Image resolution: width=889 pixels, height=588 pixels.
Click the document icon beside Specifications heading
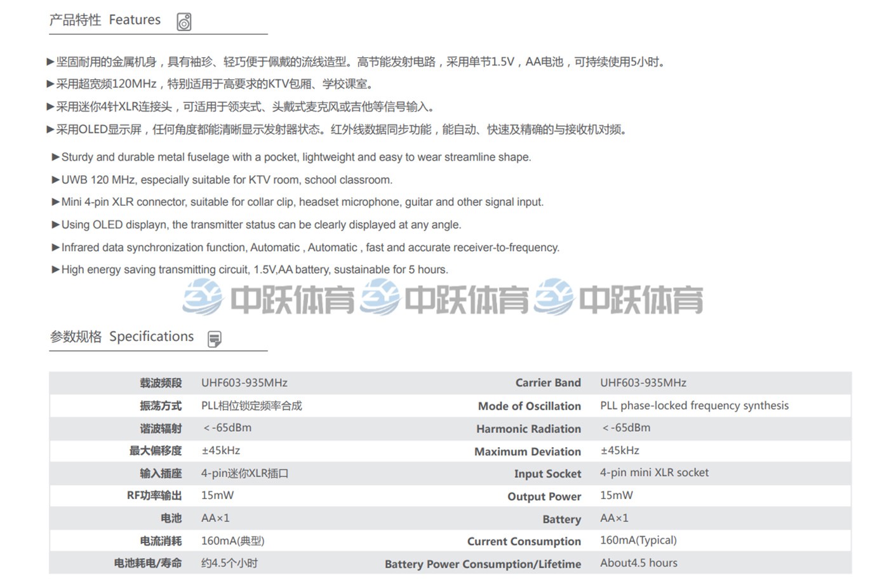(215, 338)
